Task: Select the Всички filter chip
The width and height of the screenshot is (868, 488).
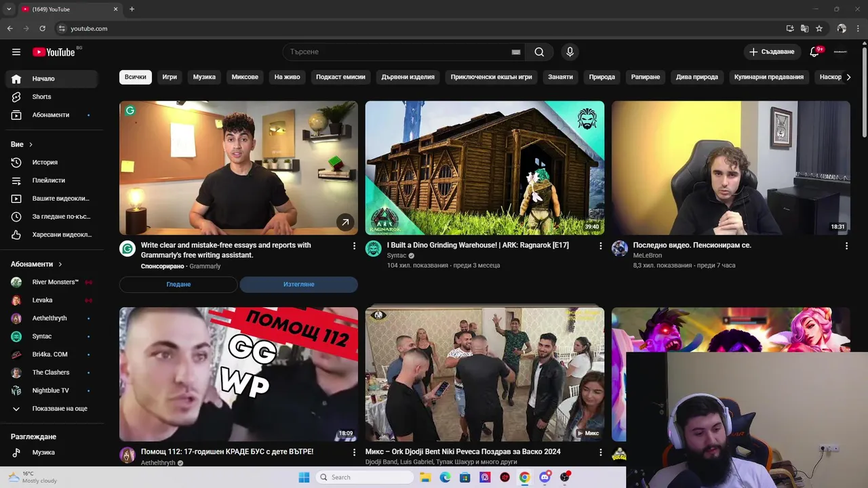Action: pyautogui.click(x=135, y=77)
